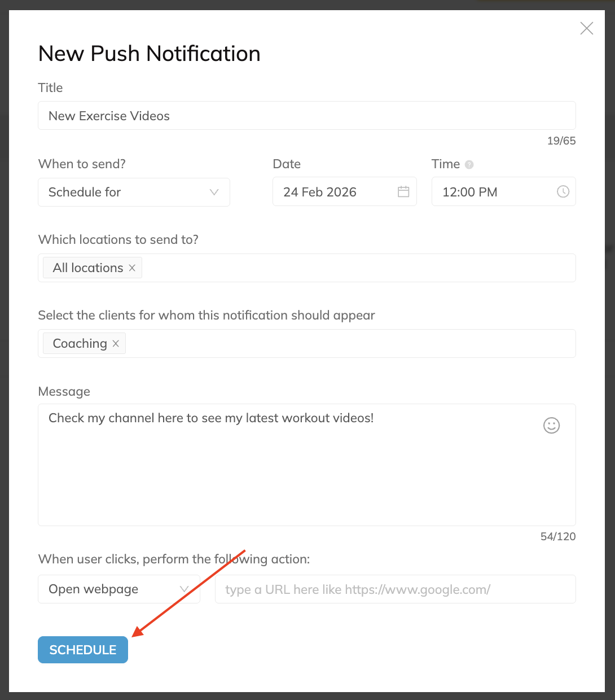This screenshot has width=615, height=700.
Task: Open the calendar icon in Date field
Action: [403, 192]
